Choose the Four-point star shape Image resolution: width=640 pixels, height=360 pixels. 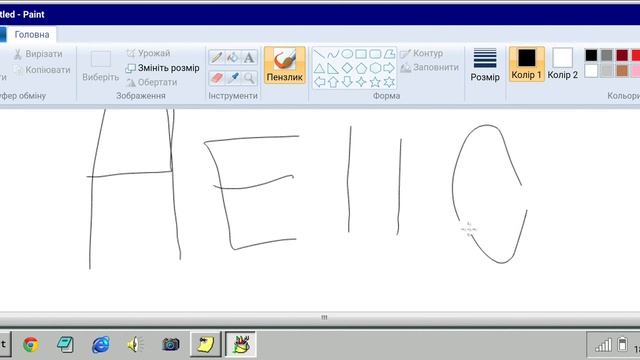coord(361,82)
